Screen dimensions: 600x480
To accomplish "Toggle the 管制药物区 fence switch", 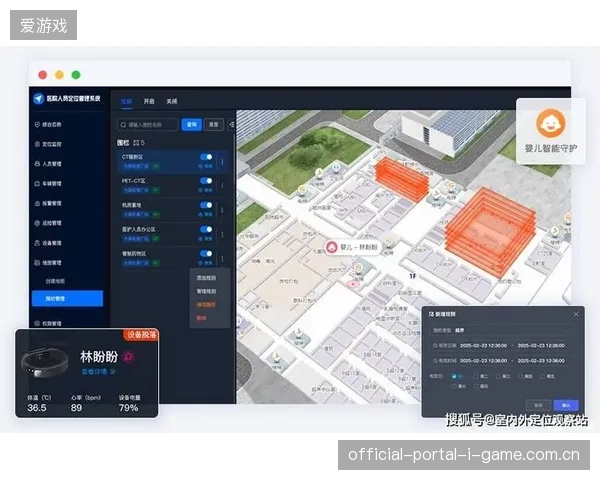I will coord(206,253).
